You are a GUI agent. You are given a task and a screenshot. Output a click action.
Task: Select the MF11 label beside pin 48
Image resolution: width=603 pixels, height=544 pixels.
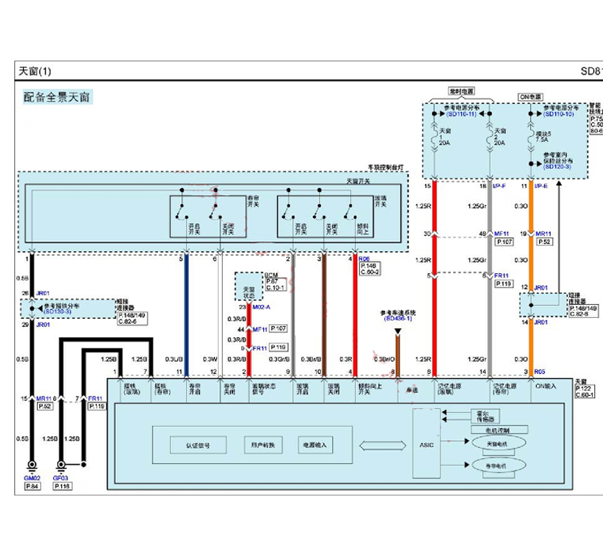pyautogui.click(x=501, y=233)
